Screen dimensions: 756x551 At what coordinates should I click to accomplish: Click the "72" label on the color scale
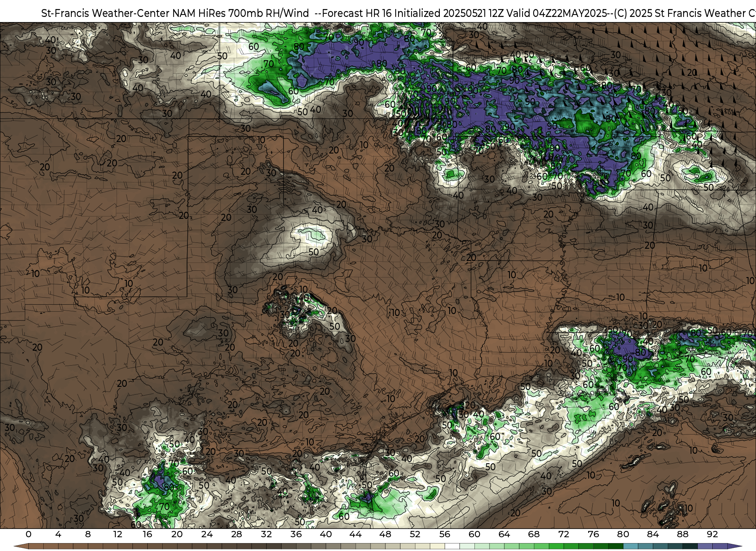pyautogui.click(x=563, y=534)
